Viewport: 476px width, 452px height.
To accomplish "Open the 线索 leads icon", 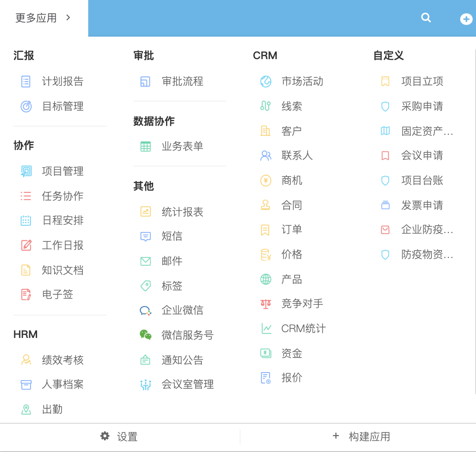I will tap(265, 106).
